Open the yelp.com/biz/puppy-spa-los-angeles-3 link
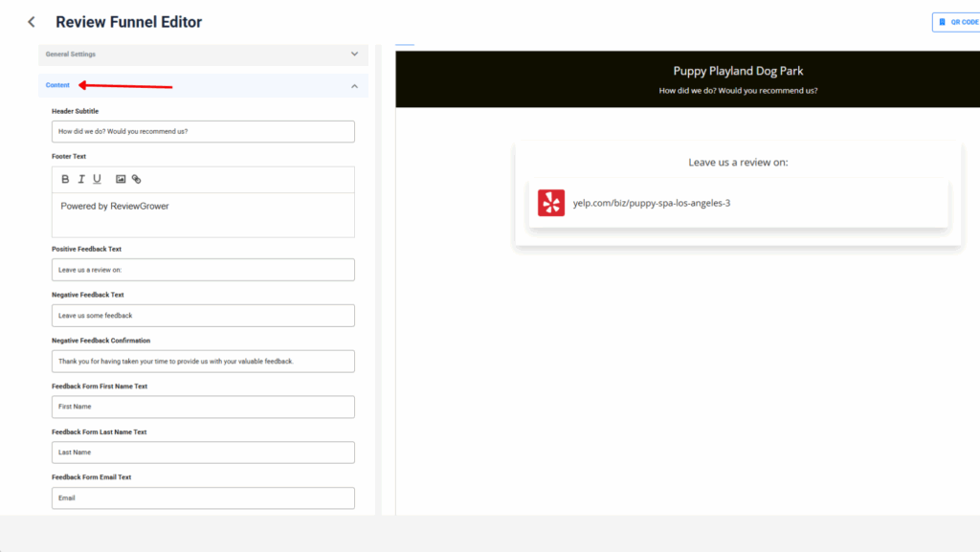This screenshot has width=980, height=552. (x=651, y=203)
